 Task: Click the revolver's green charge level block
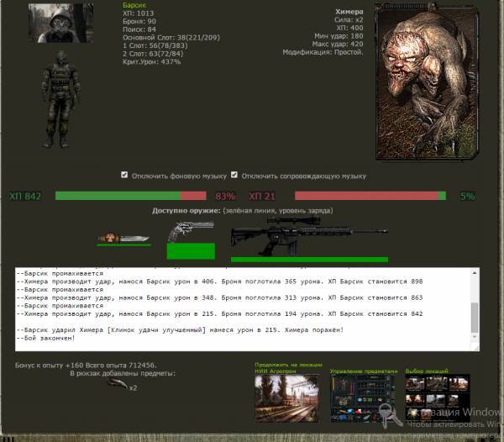[190, 250]
